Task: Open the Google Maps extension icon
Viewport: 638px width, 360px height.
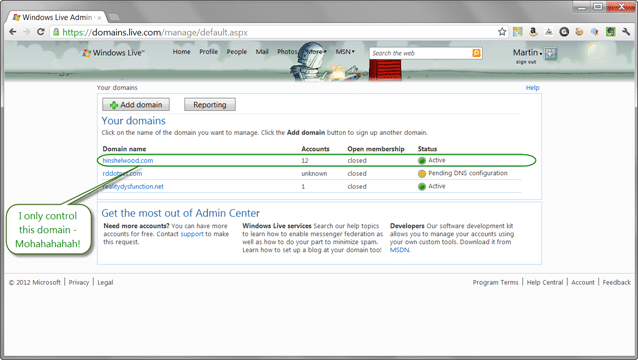Action: click(x=518, y=32)
